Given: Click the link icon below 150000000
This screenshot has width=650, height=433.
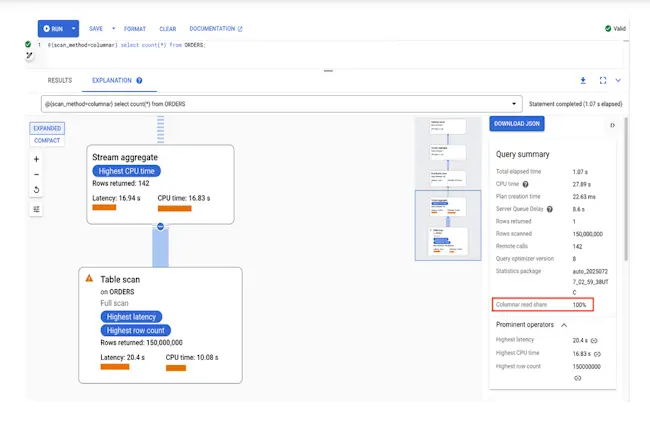Looking at the screenshot, I should [x=577, y=378].
